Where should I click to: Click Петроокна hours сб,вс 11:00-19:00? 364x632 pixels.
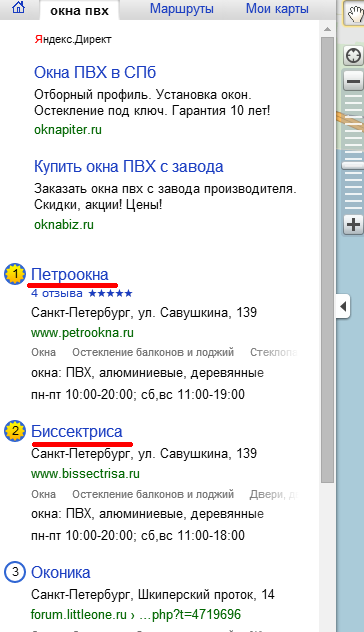click(x=193, y=394)
